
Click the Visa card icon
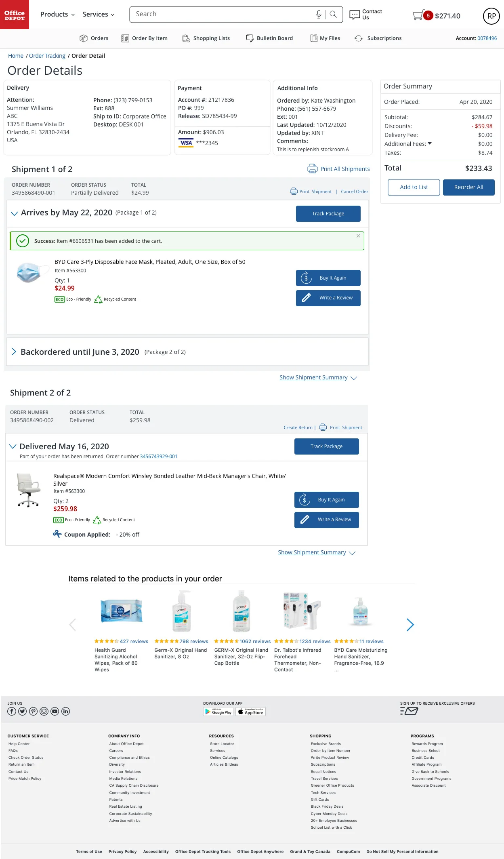point(186,143)
